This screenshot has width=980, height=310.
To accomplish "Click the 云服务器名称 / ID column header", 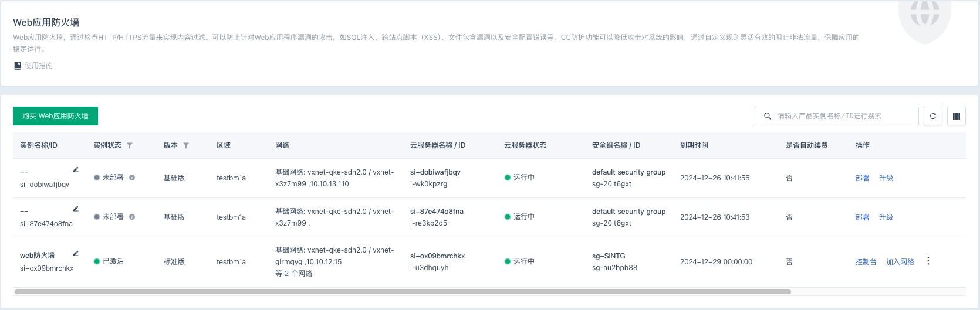I will (438, 145).
